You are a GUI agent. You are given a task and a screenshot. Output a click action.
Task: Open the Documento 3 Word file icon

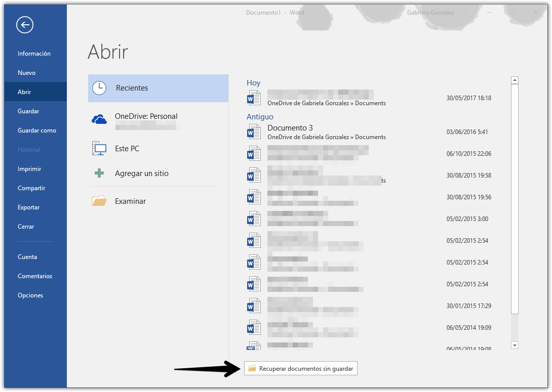point(253,132)
